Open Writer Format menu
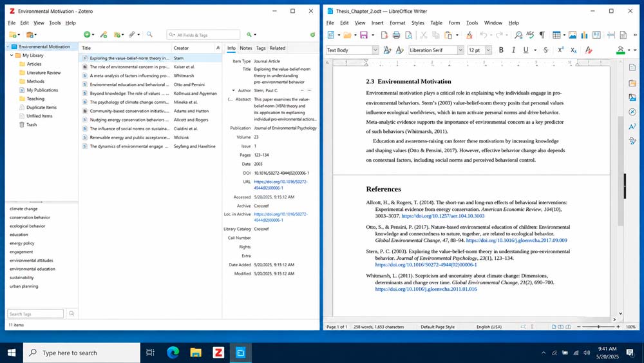This screenshot has width=644, height=363. pos(397,23)
